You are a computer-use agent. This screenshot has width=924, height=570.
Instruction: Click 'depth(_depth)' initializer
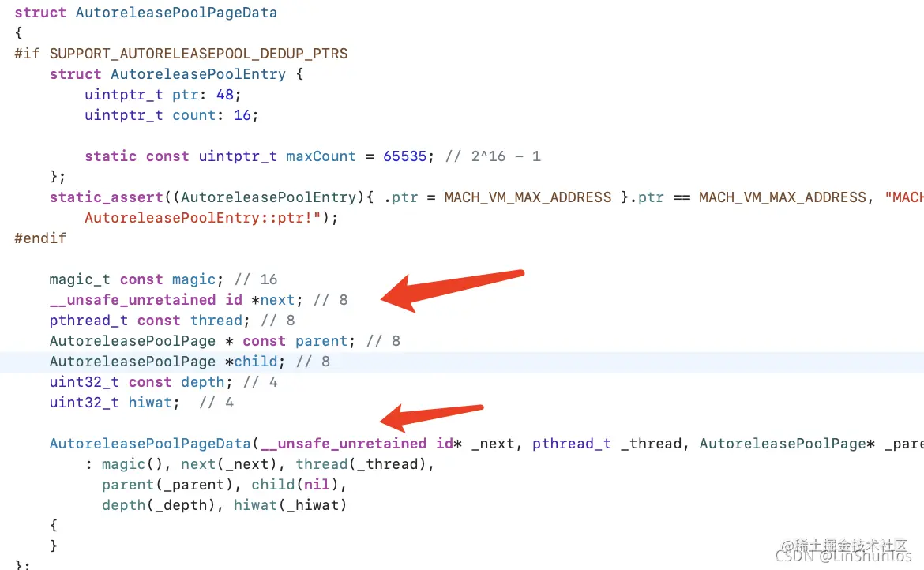coord(159,505)
